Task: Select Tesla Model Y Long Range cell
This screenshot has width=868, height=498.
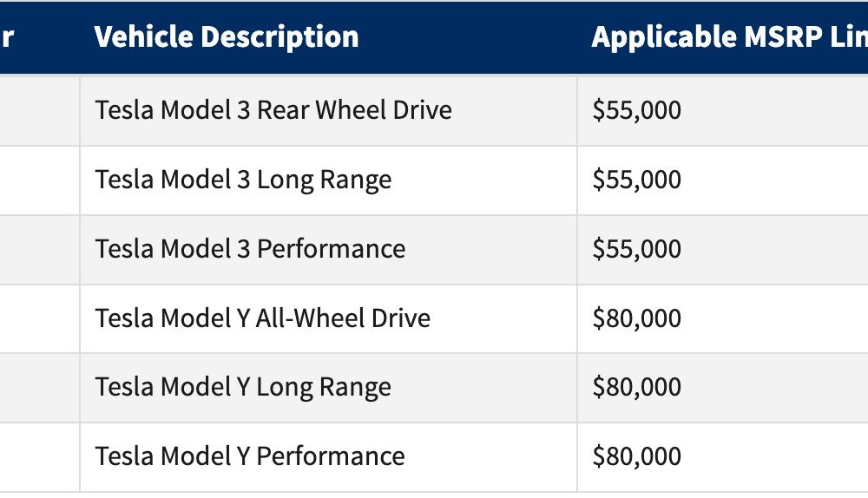Action: coord(329,388)
